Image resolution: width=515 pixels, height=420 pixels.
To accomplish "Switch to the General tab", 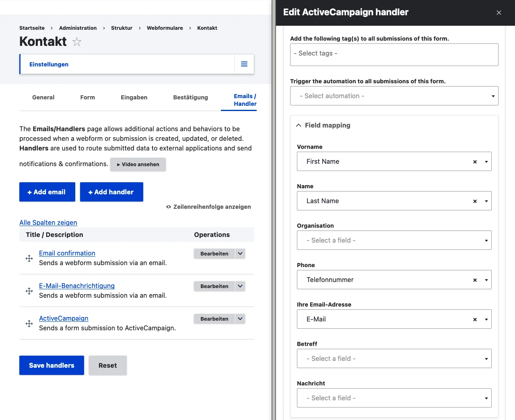I will (x=43, y=97).
